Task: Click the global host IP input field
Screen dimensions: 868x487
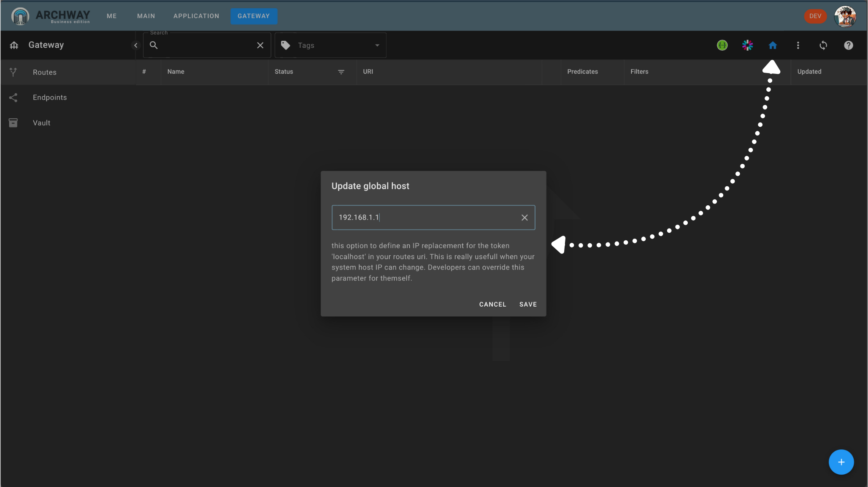Action: [x=433, y=217]
